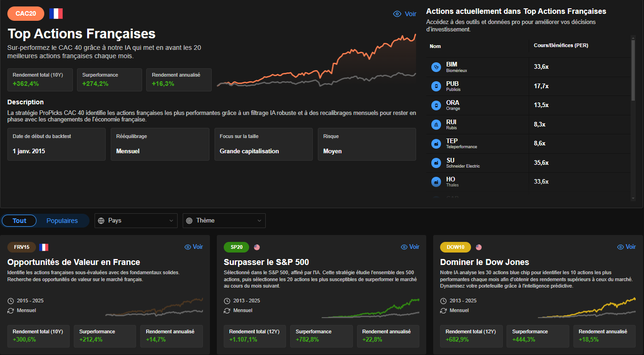The width and height of the screenshot is (644, 355).
Task: Click the 17,7x PER value for Publicis
Action: pyautogui.click(x=541, y=86)
